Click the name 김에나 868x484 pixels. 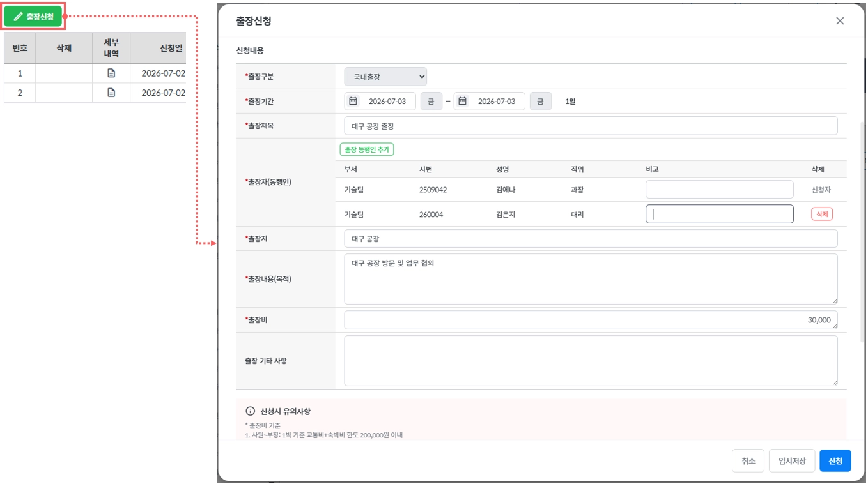(x=505, y=190)
